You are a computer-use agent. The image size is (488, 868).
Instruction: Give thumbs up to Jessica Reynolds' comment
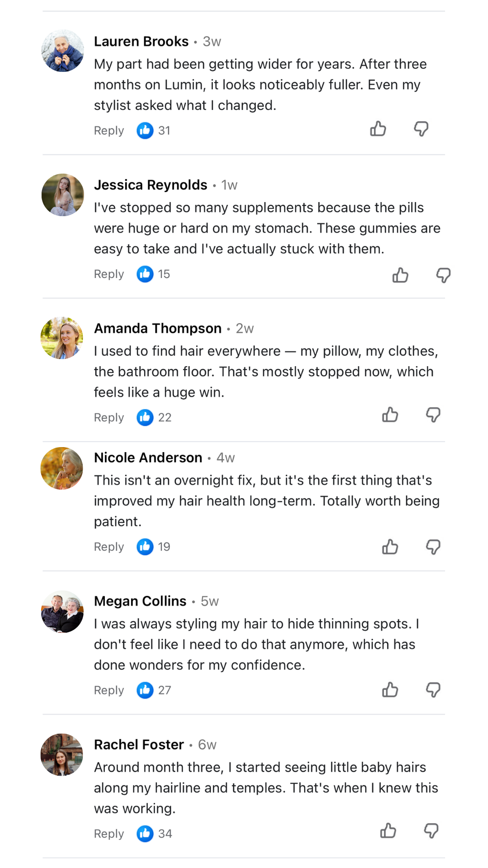point(400,275)
